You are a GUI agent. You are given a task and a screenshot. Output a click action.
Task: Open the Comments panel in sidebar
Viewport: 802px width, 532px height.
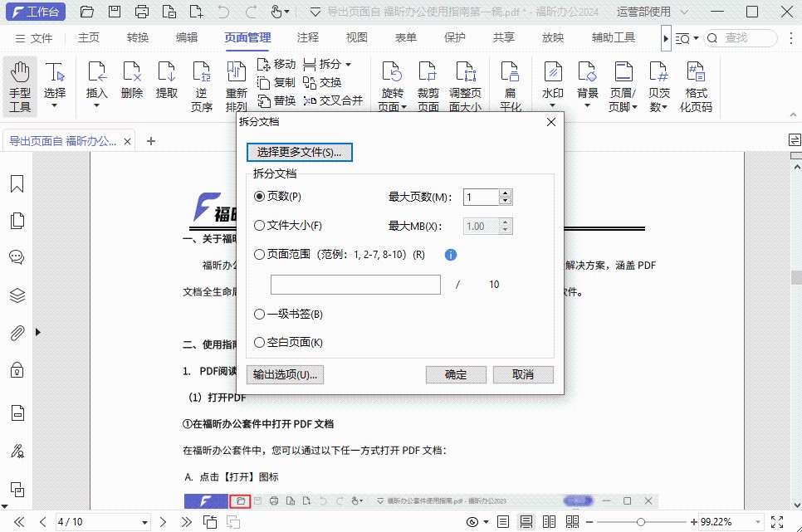pyautogui.click(x=17, y=257)
